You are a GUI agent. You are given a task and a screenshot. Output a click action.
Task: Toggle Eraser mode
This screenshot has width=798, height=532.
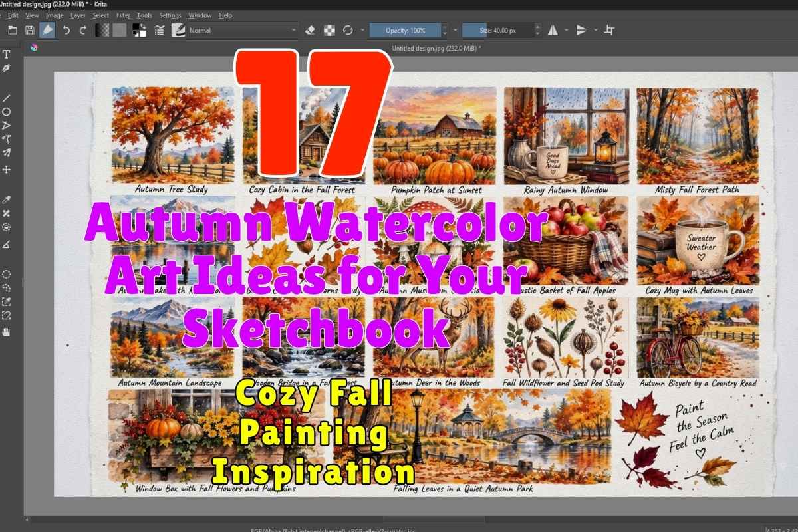click(310, 30)
